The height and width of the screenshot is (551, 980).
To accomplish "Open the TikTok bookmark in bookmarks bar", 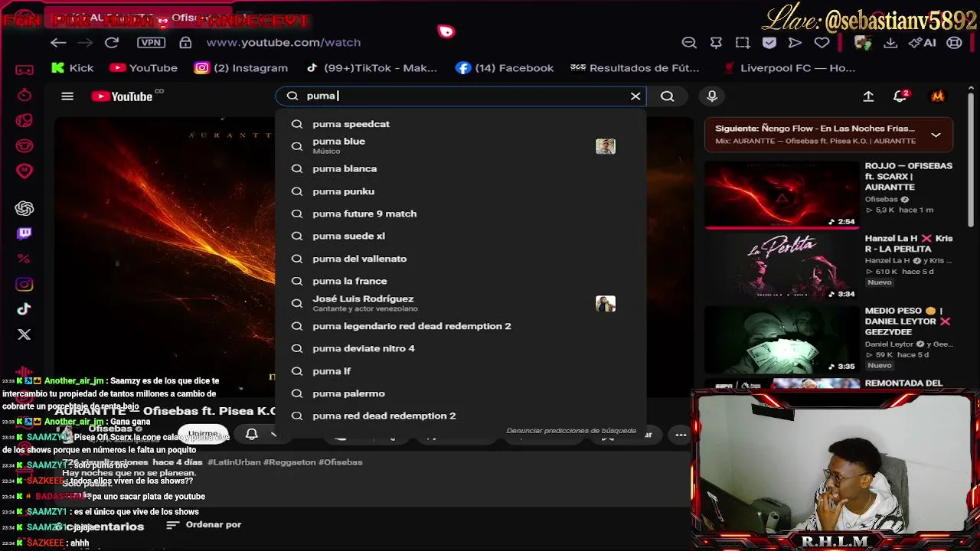I will 371,68.
